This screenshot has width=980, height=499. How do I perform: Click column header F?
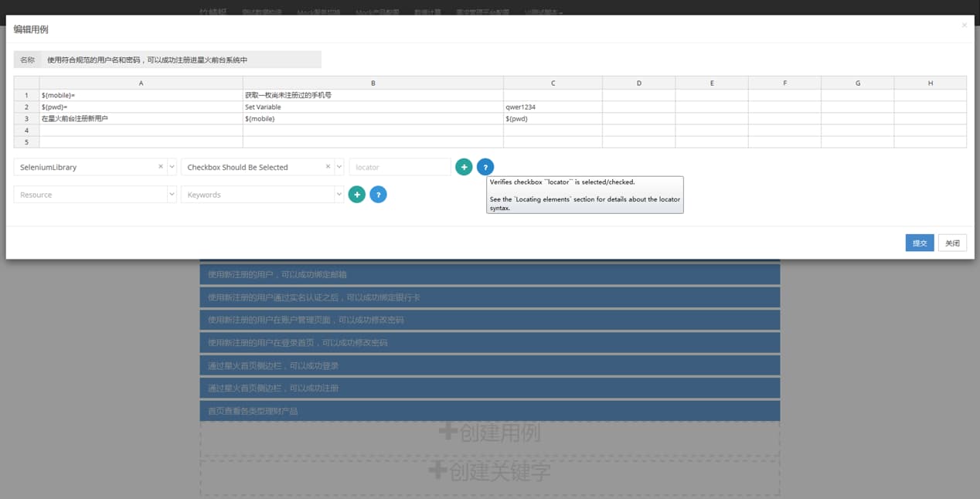pos(784,83)
